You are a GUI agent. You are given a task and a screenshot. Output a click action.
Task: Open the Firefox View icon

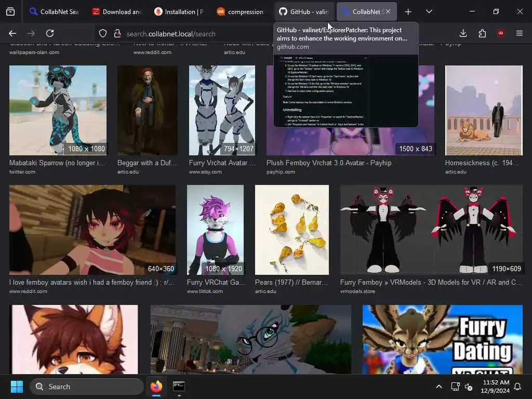tap(10, 12)
